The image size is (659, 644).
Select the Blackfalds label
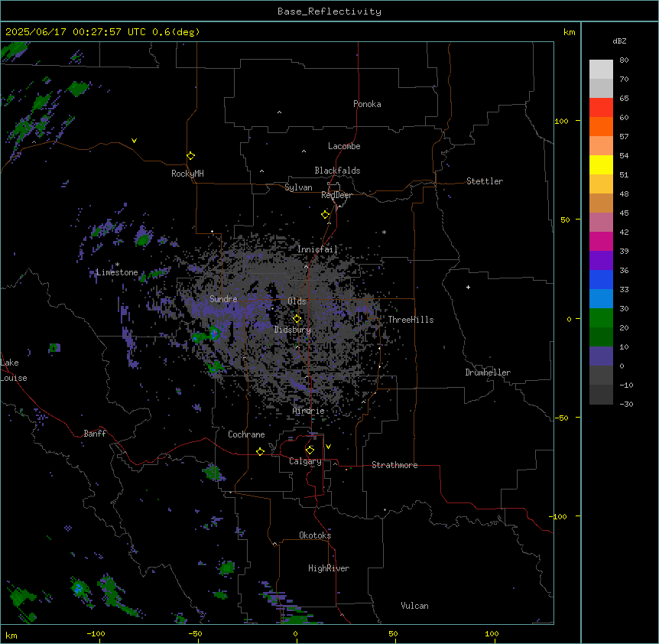pos(337,171)
